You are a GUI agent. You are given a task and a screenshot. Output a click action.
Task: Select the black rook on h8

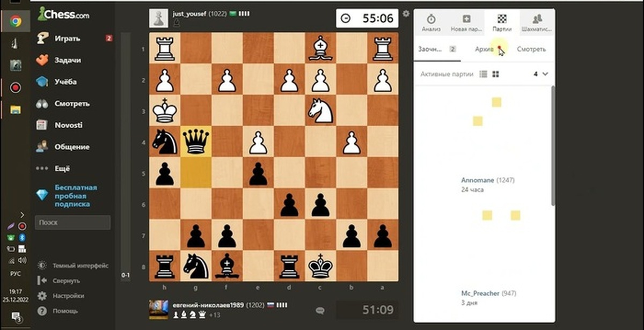(x=165, y=266)
